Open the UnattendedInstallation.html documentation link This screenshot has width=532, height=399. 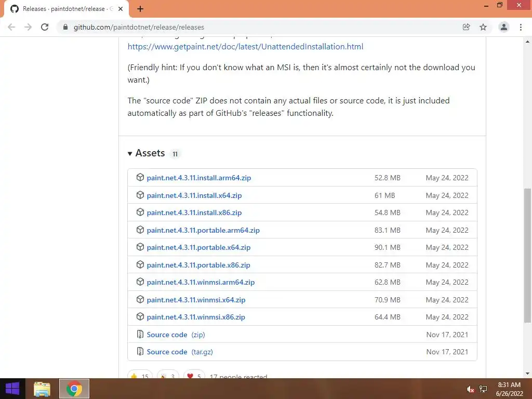pyautogui.click(x=245, y=46)
